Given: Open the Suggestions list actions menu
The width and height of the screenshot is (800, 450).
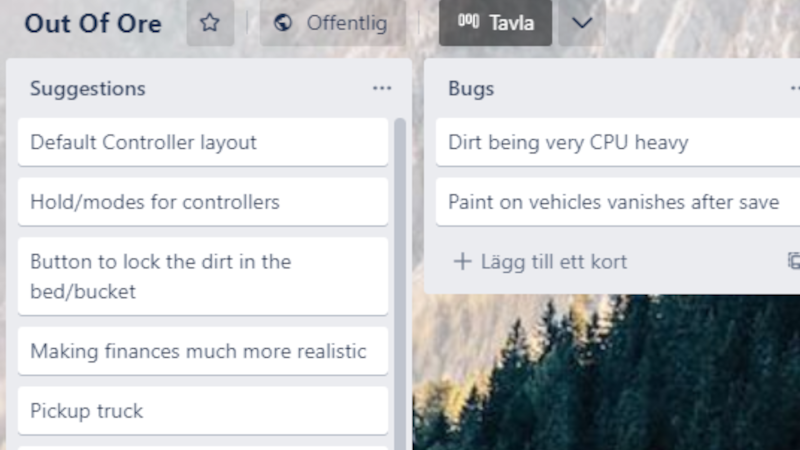Looking at the screenshot, I should [x=382, y=88].
